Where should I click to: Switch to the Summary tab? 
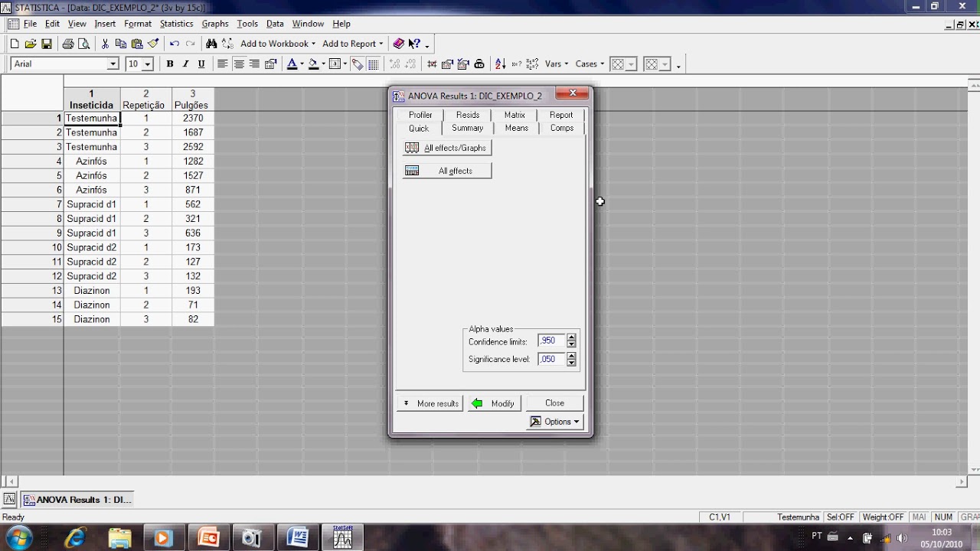coord(467,128)
